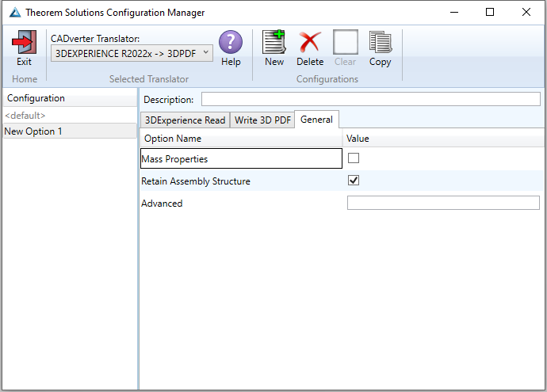
Task: Click the Advanced option name
Action: pyautogui.click(x=162, y=204)
